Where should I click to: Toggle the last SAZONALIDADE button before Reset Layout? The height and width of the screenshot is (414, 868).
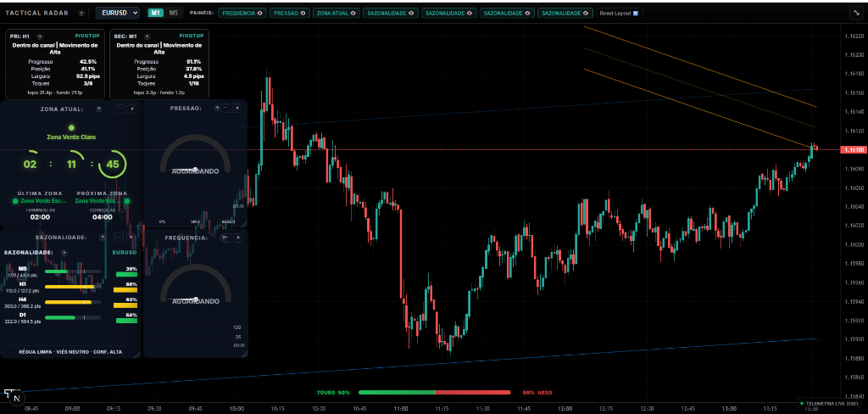[565, 13]
